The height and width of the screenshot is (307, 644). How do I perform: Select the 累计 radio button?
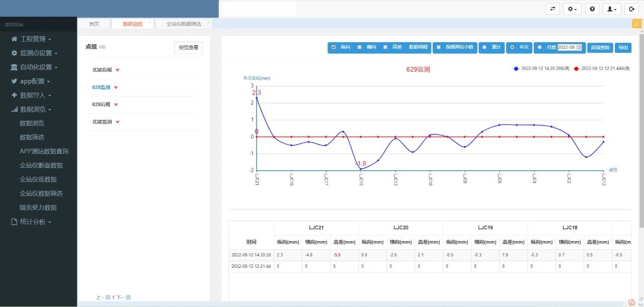coord(485,47)
